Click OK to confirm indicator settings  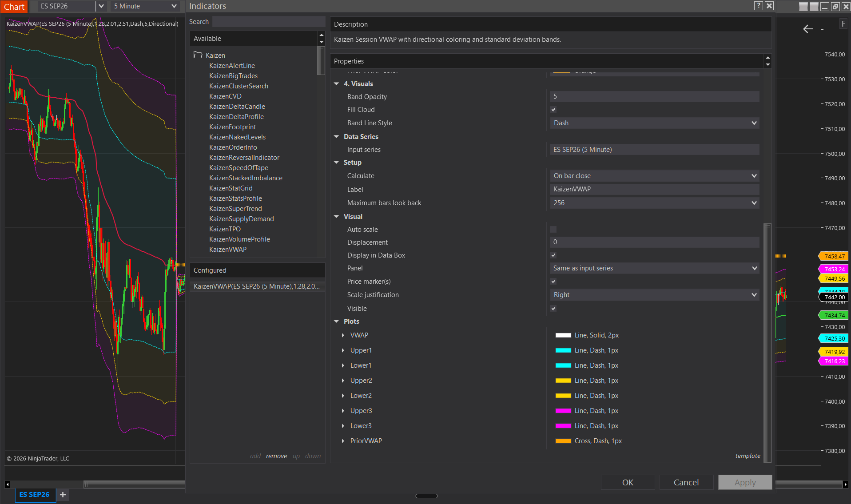pos(628,482)
